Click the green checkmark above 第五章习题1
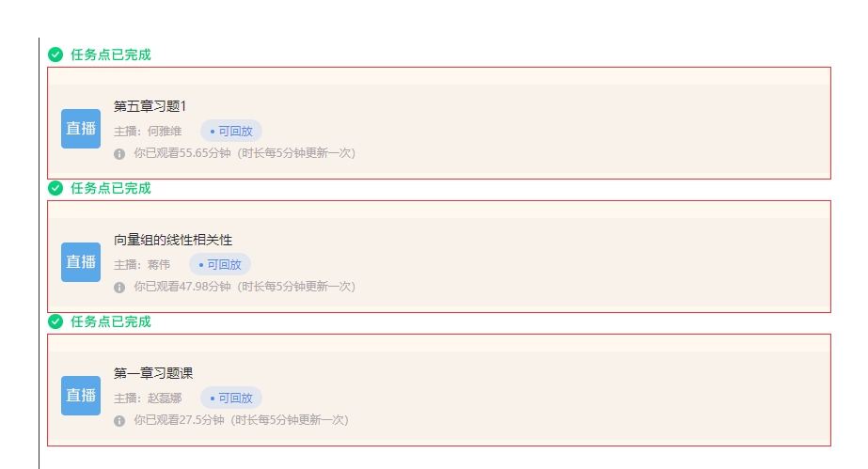 click(x=55, y=55)
